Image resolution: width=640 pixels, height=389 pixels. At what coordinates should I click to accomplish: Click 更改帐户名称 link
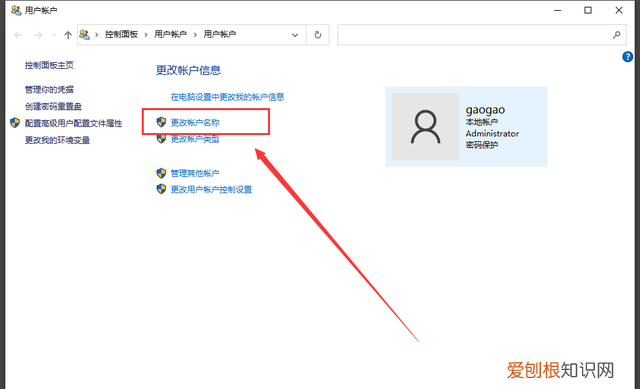click(195, 122)
